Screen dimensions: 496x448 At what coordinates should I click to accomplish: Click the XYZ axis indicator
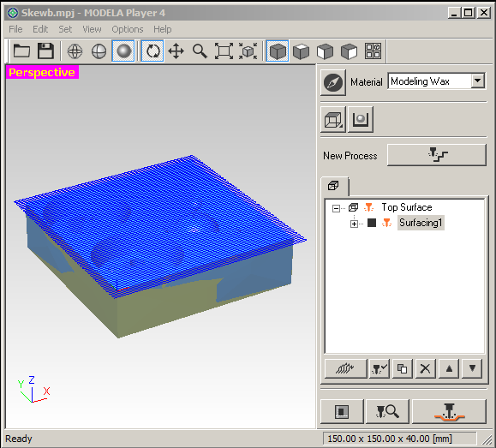[x=33, y=390]
